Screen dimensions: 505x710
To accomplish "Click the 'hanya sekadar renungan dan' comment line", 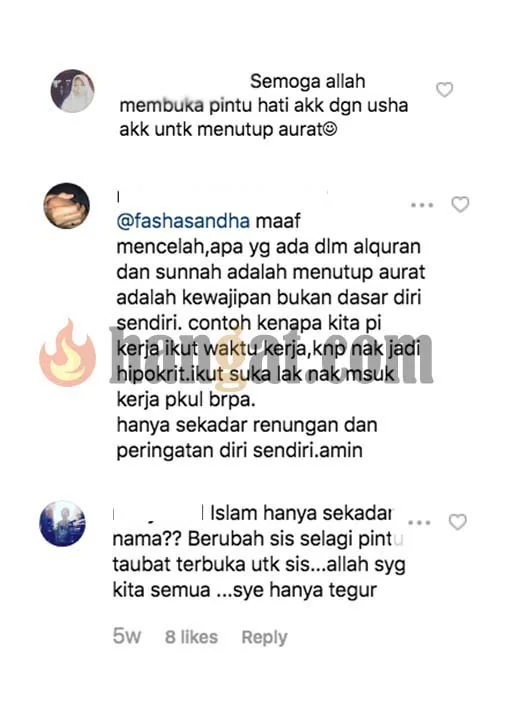I will 247,426.
